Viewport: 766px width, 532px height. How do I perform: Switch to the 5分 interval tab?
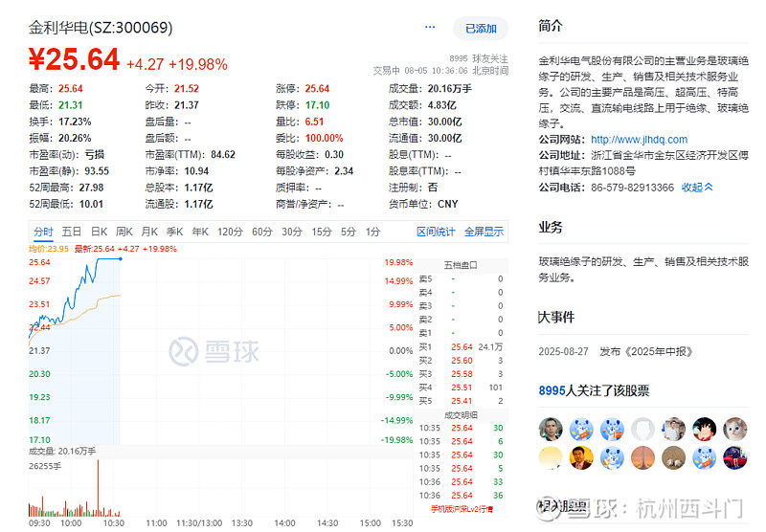tap(349, 232)
